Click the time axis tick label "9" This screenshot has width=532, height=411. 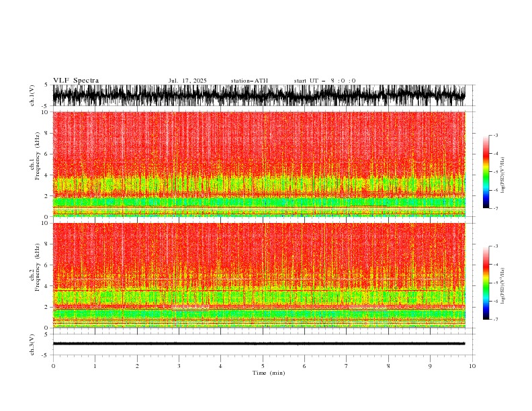(430, 366)
